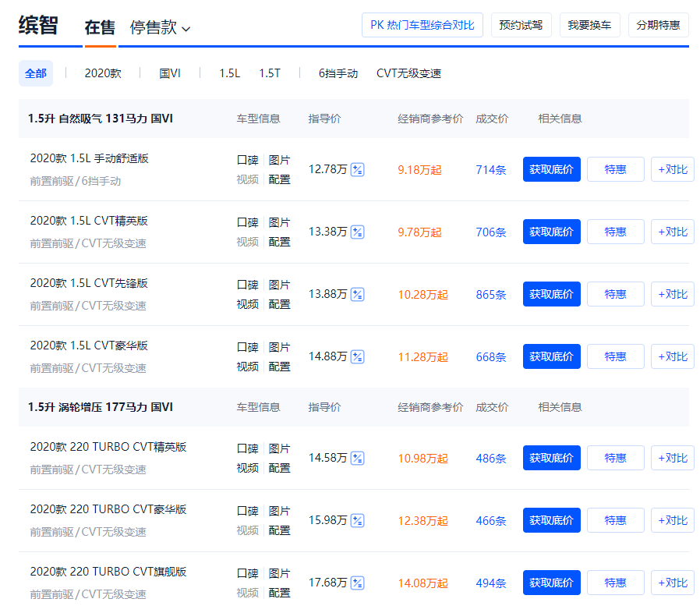Filter by 国VI emission standard
The image size is (700, 613).
pos(170,73)
